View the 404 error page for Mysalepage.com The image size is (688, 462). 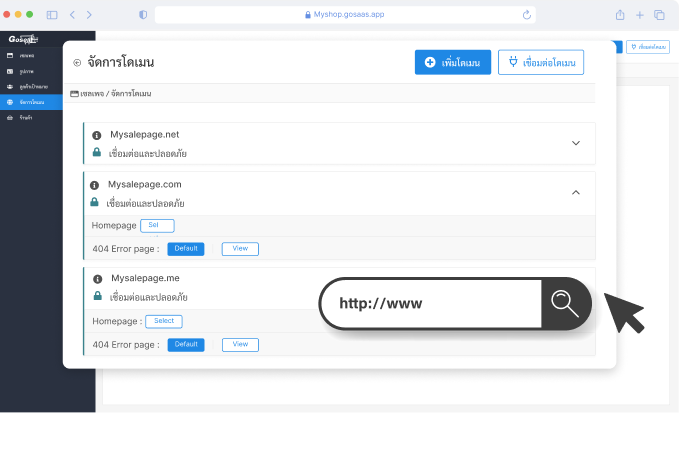(x=240, y=249)
